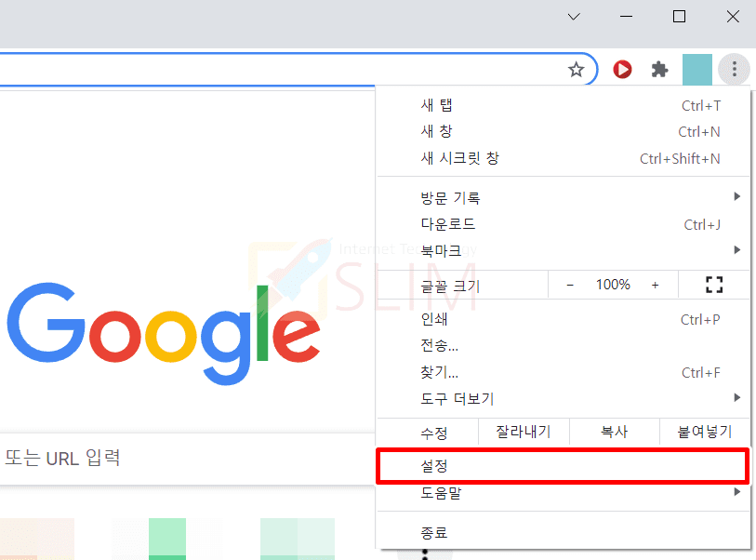Viewport: 756px width, 560px height.
Task: Click 잘라내기 cut button
Action: (x=524, y=432)
